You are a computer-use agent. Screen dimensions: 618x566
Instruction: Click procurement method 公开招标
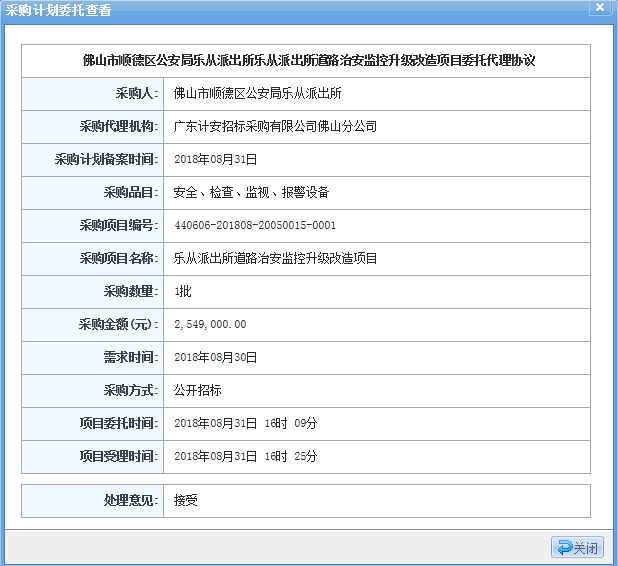click(197, 391)
